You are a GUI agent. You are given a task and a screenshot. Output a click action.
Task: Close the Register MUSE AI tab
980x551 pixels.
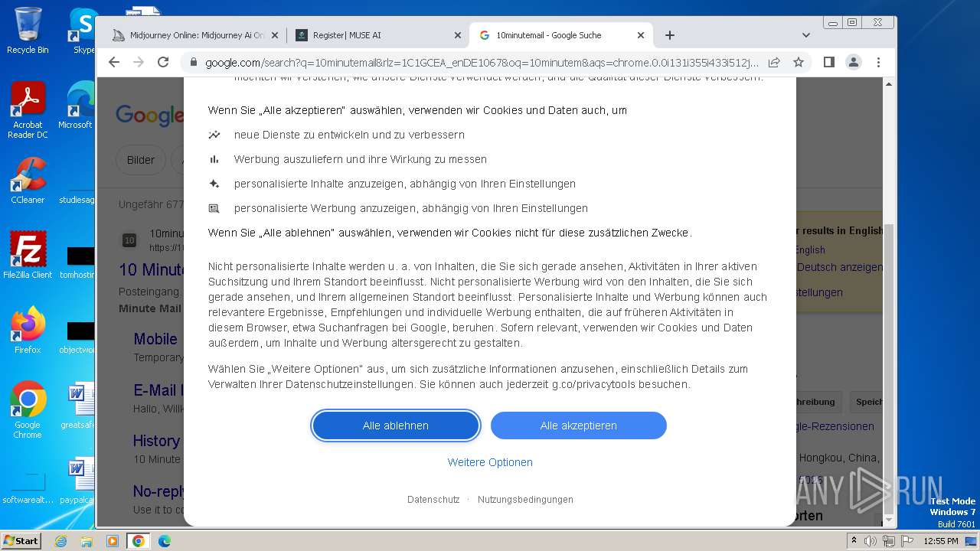point(458,35)
